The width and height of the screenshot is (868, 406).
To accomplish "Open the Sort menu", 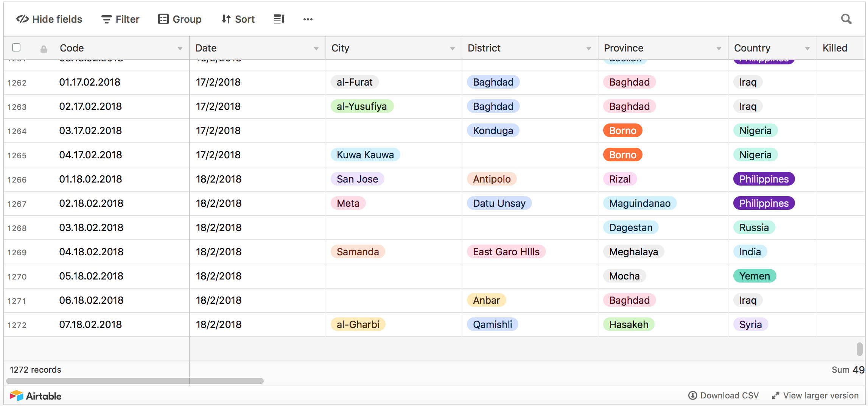I will [238, 19].
